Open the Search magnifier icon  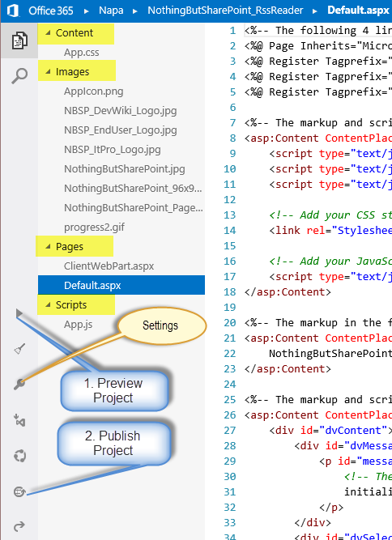point(19,76)
